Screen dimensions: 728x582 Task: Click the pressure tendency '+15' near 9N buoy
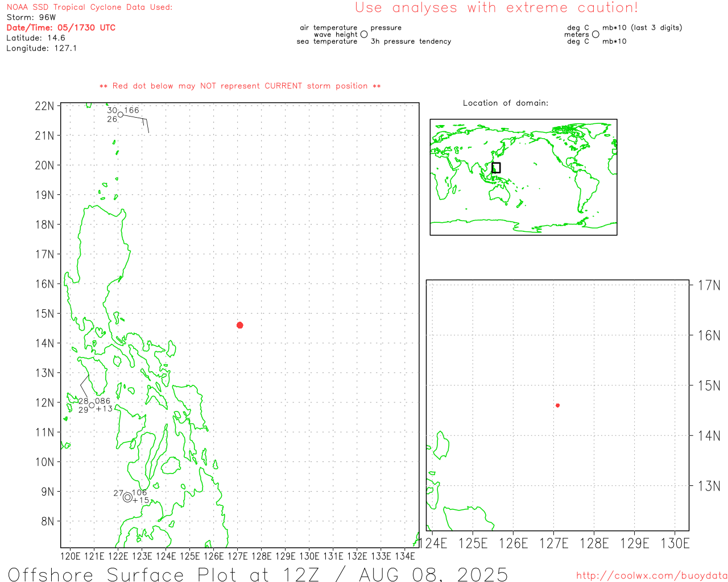tap(140, 501)
